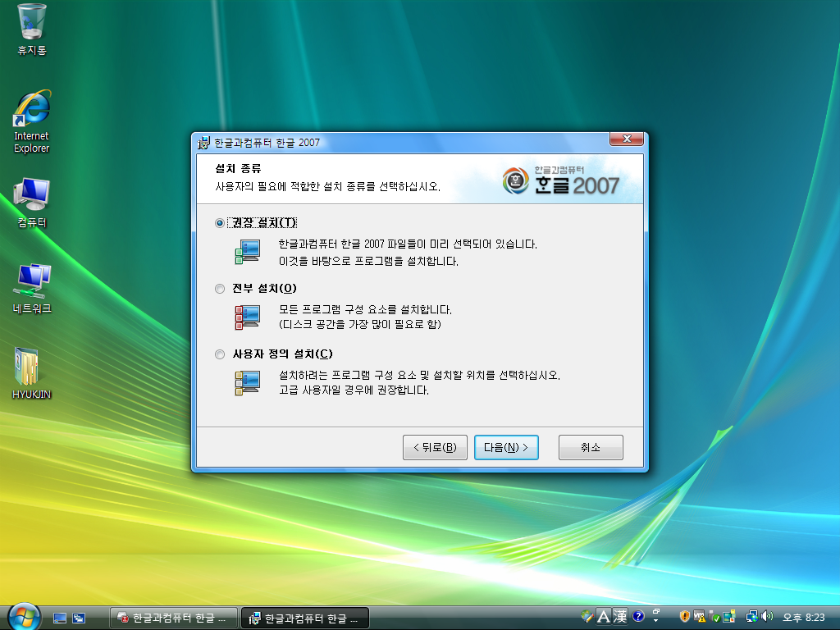Click text 이것을 바탕으로 프로그램을 설치합니다.

click(368, 262)
